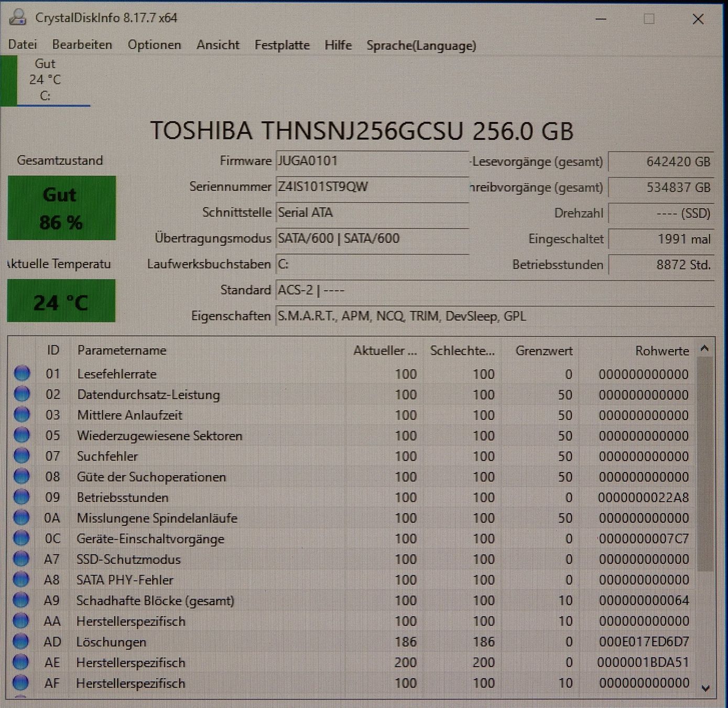Viewport: 728px width, 708px height.
Task: Click the blue status icon for Geräte-Einschaltvorgänge
Action: point(21,538)
